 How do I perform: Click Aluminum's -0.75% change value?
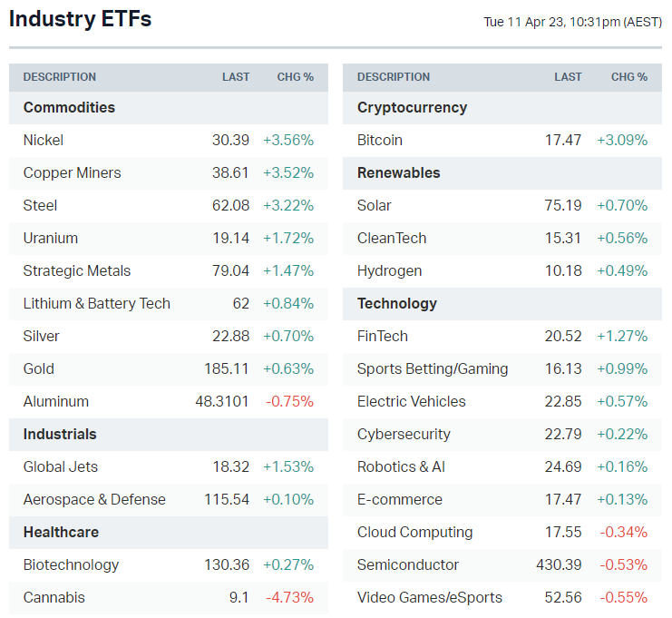tap(288, 401)
